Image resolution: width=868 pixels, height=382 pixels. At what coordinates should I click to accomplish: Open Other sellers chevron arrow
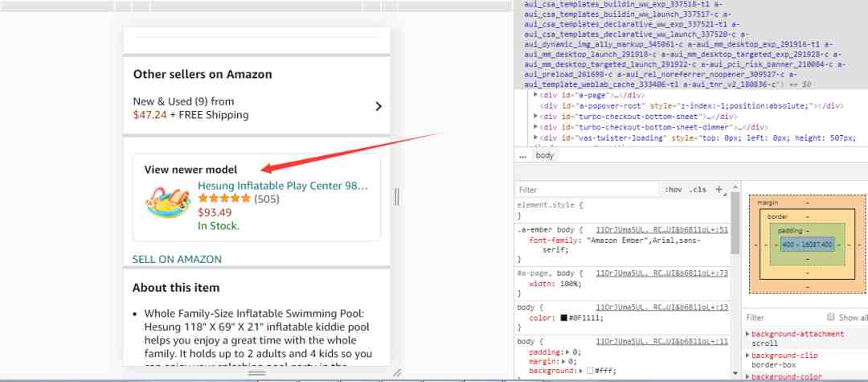(x=378, y=107)
